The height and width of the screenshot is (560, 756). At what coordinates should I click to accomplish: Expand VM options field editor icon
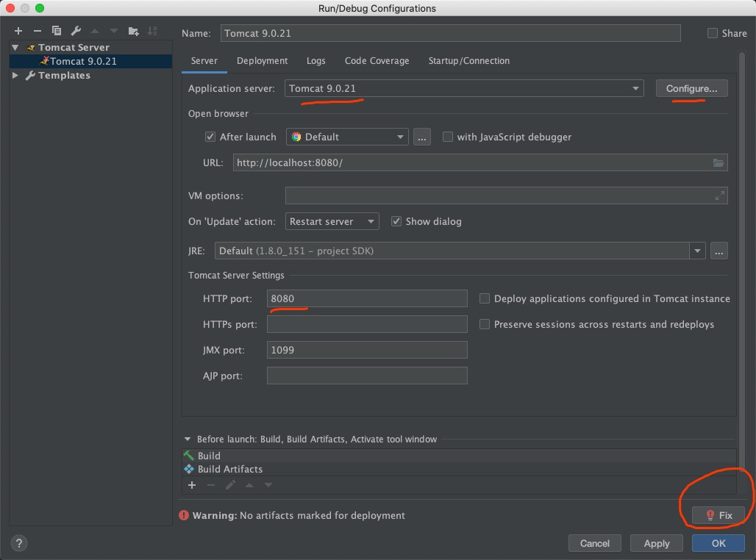[719, 195]
